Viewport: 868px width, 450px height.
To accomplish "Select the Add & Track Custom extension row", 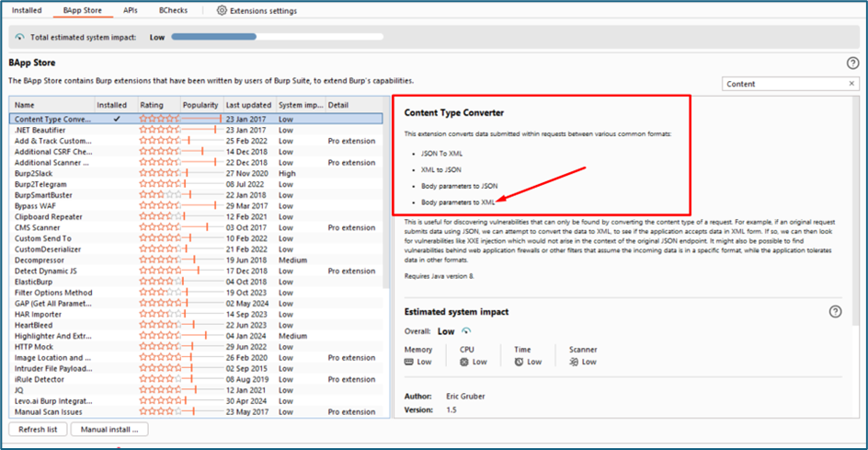I will 196,141.
